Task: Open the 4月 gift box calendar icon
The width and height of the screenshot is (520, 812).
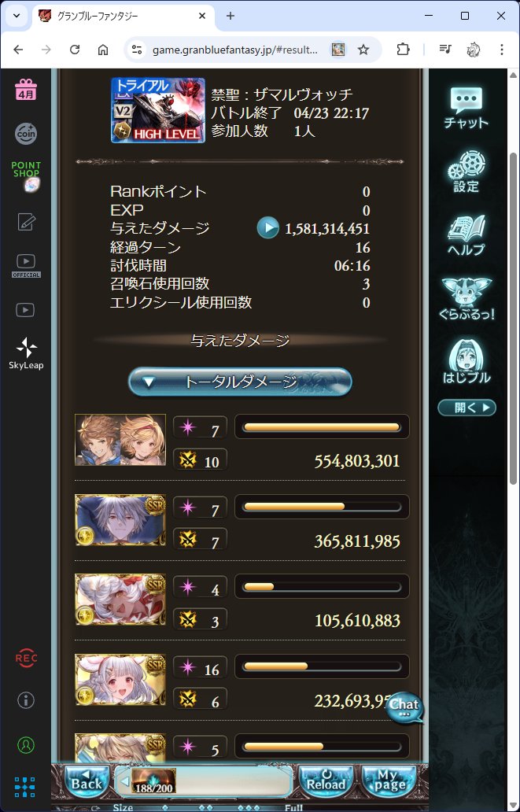Action: 26,90
